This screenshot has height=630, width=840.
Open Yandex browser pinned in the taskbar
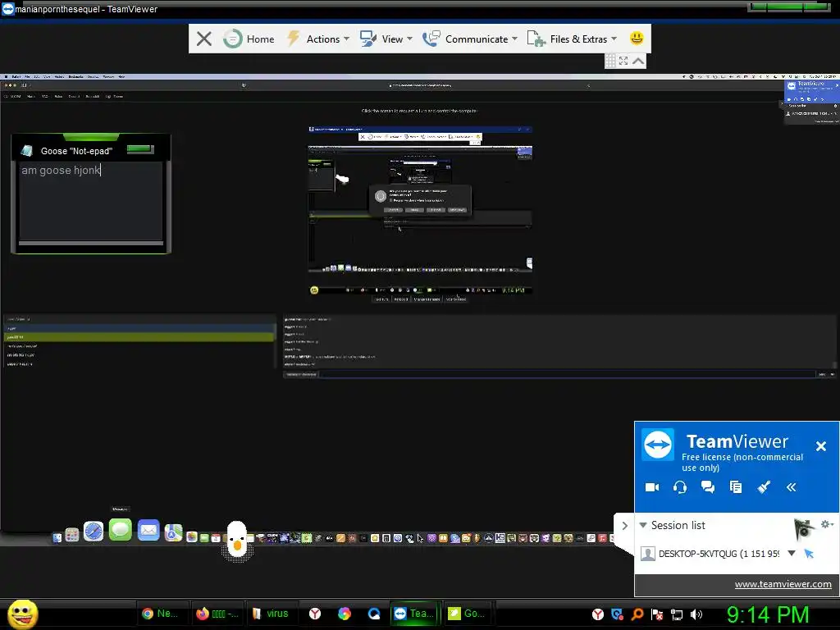(315, 614)
